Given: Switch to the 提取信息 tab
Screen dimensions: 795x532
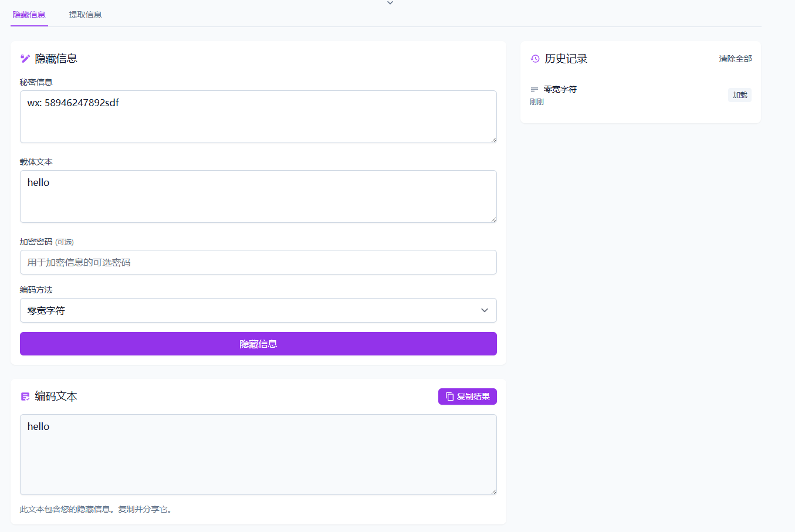Looking at the screenshot, I should coord(85,15).
